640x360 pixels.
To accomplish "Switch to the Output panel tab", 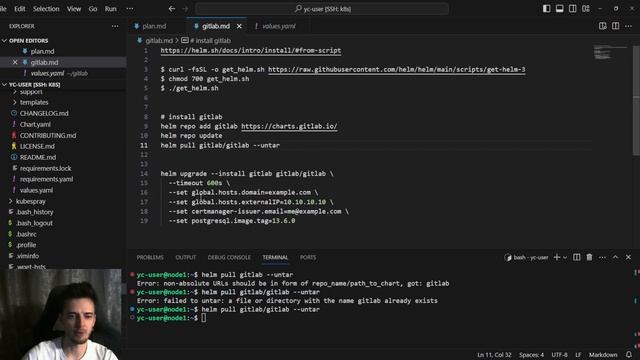I will 186,258.
